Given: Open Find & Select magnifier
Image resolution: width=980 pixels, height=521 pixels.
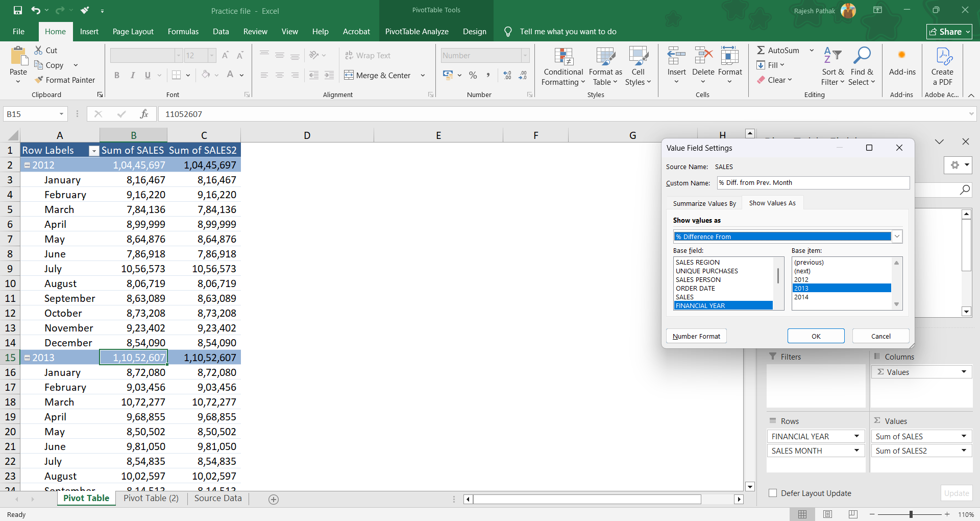Looking at the screenshot, I should [x=862, y=55].
